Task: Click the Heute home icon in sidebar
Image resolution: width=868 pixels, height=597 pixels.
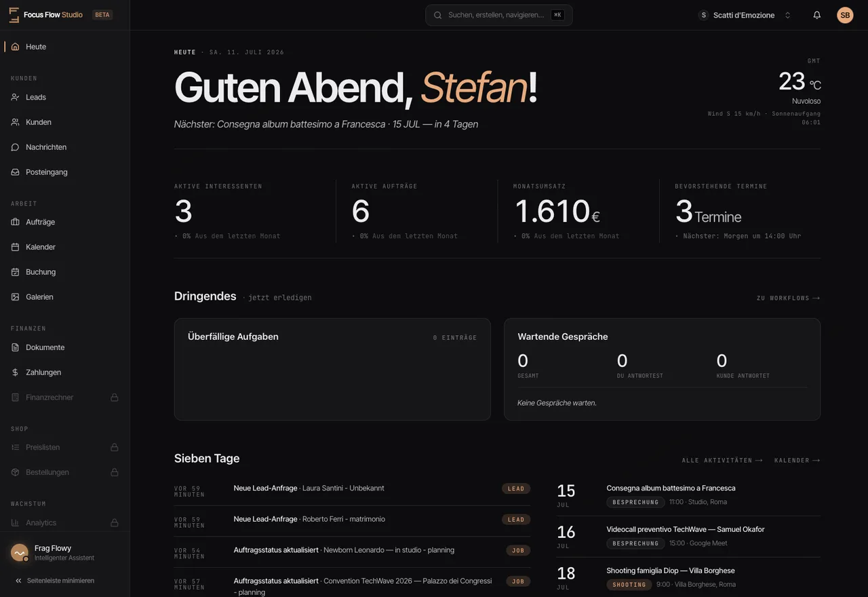Action: tap(15, 47)
